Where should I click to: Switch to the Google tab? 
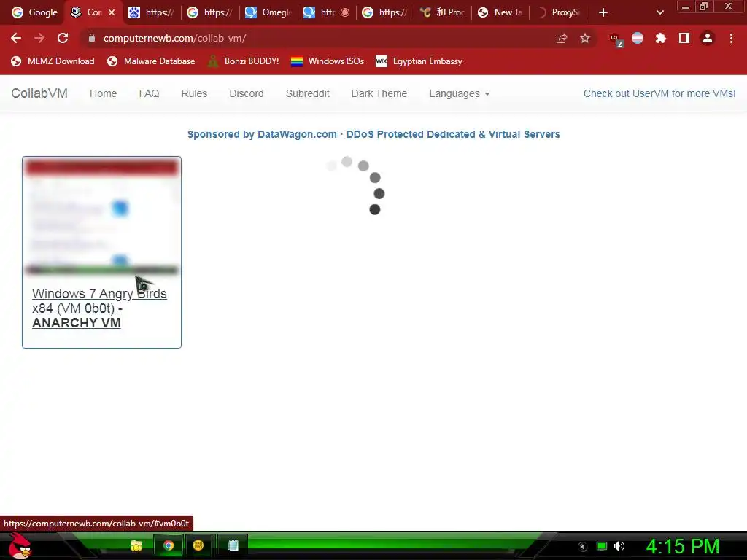pyautogui.click(x=34, y=12)
